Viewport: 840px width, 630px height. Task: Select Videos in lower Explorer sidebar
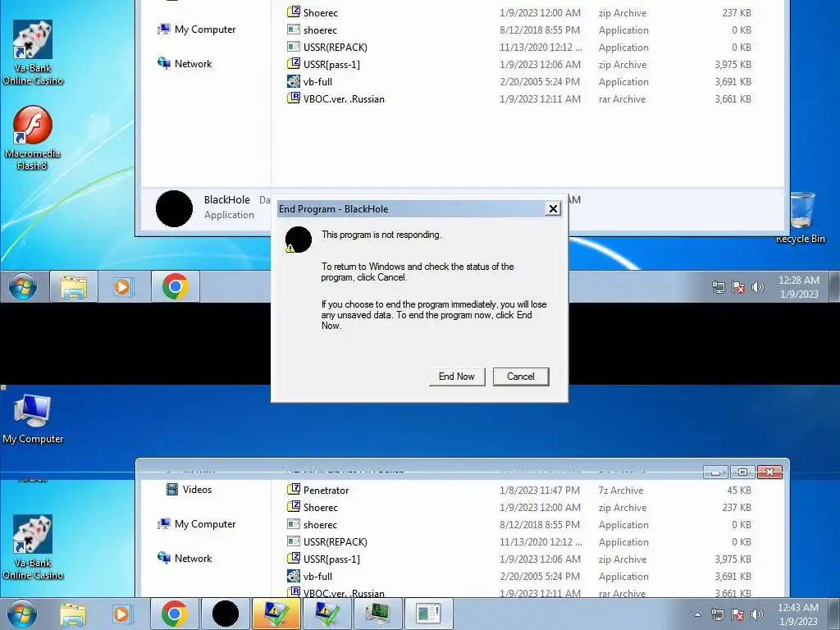(189, 490)
